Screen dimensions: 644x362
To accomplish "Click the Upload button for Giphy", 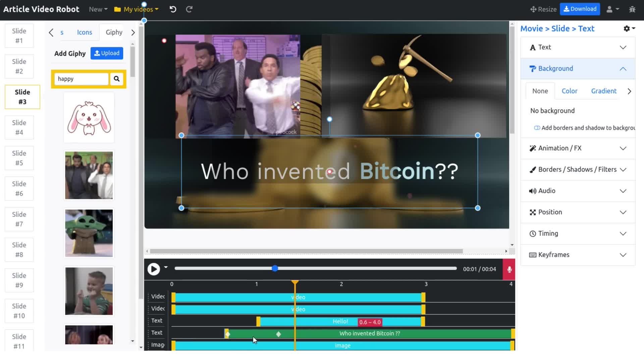I will (x=106, y=53).
